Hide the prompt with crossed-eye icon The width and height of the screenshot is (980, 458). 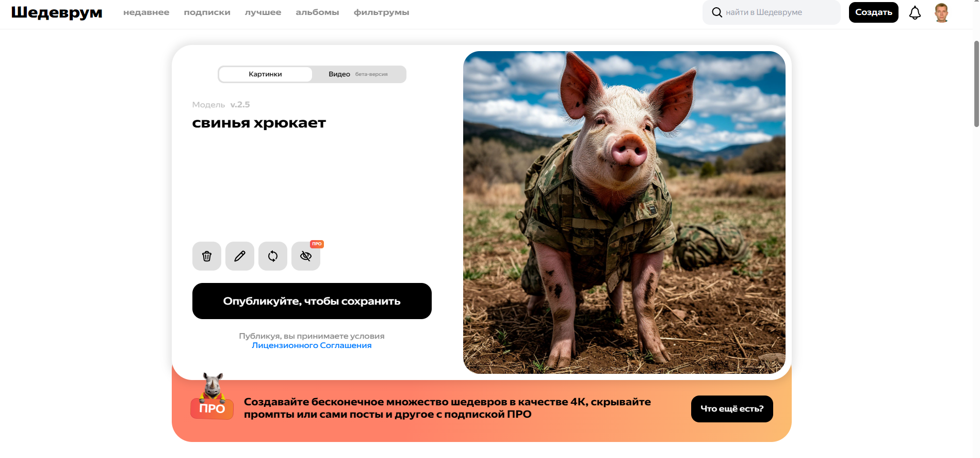(x=306, y=256)
